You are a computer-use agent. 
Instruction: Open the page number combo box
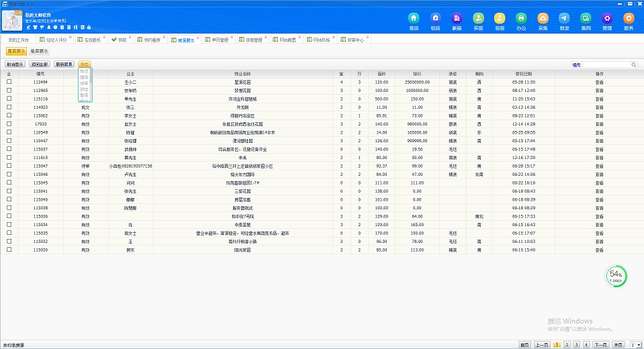pos(635,344)
